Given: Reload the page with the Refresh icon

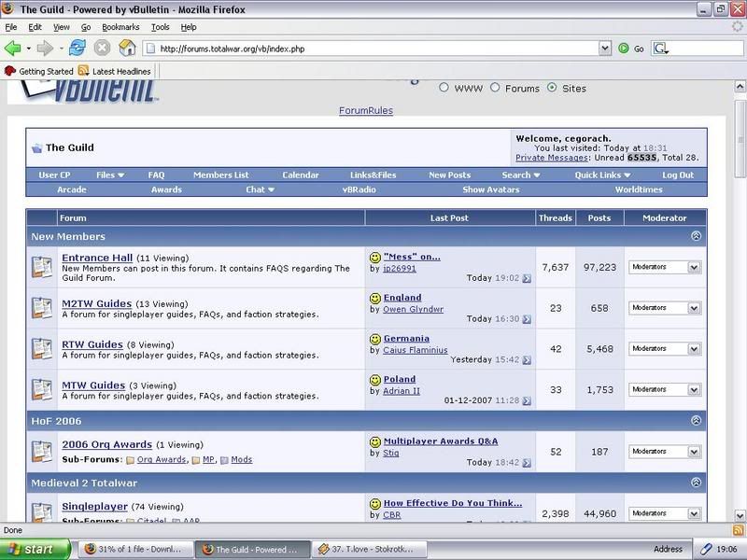Looking at the screenshot, I should coord(78,48).
